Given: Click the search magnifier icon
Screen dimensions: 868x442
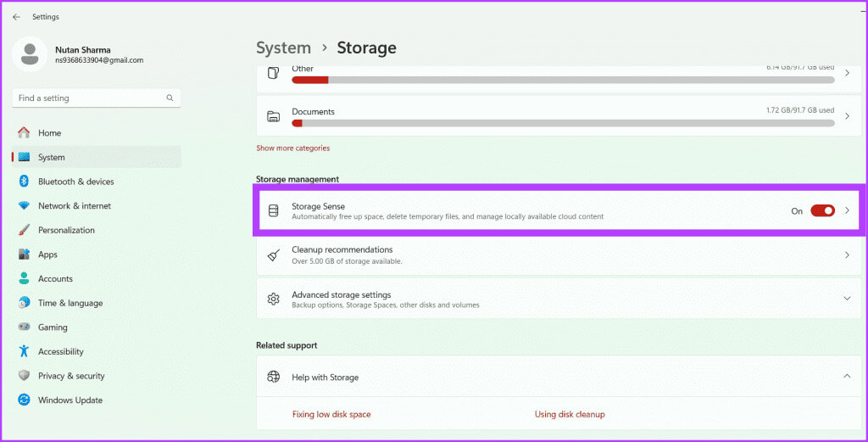Looking at the screenshot, I should tap(170, 98).
